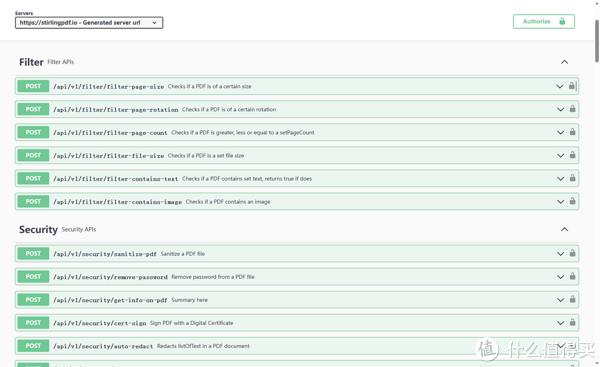Click lock icon on get-info-on-pdf row
The image size is (600, 367).
(x=572, y=299)
